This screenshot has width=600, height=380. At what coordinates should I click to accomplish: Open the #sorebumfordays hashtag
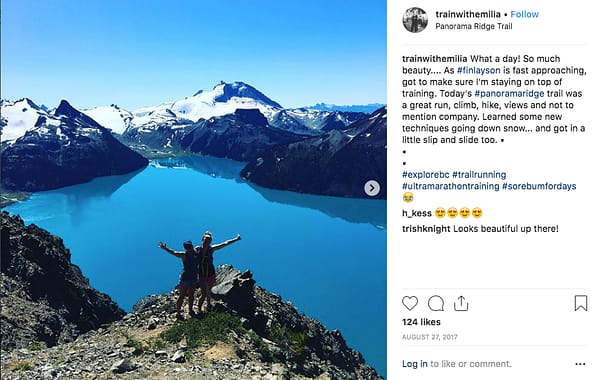[x=539, y=186]
